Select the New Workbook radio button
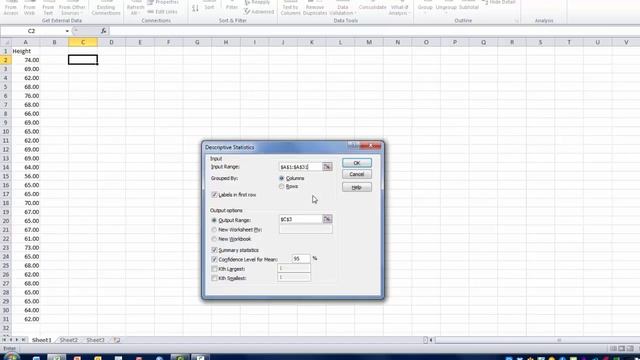This screenshot has height=360, width=640. pyautogui.click(x=214, y=239)
